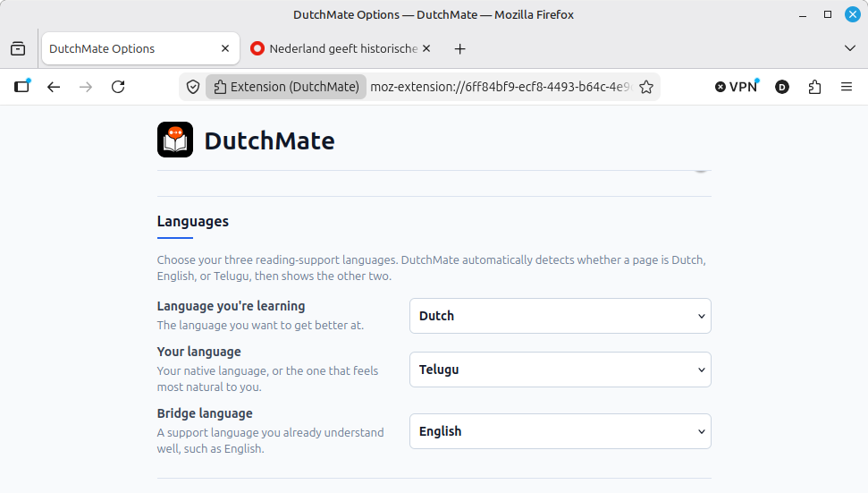Close the Nederland geeft historische tab
The image size is (868, 493).
click(x=426, y=48)
